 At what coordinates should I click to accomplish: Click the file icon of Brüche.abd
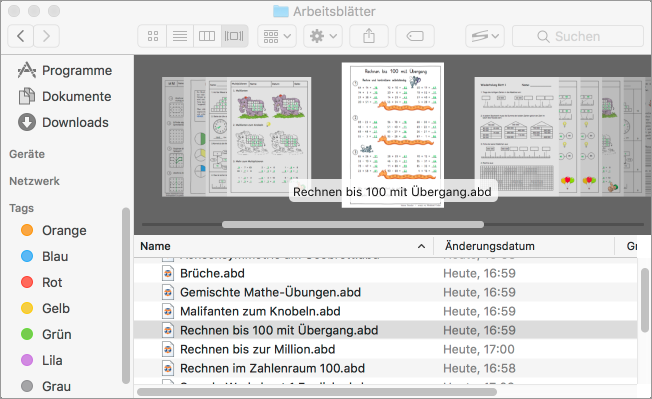[168, 273]
